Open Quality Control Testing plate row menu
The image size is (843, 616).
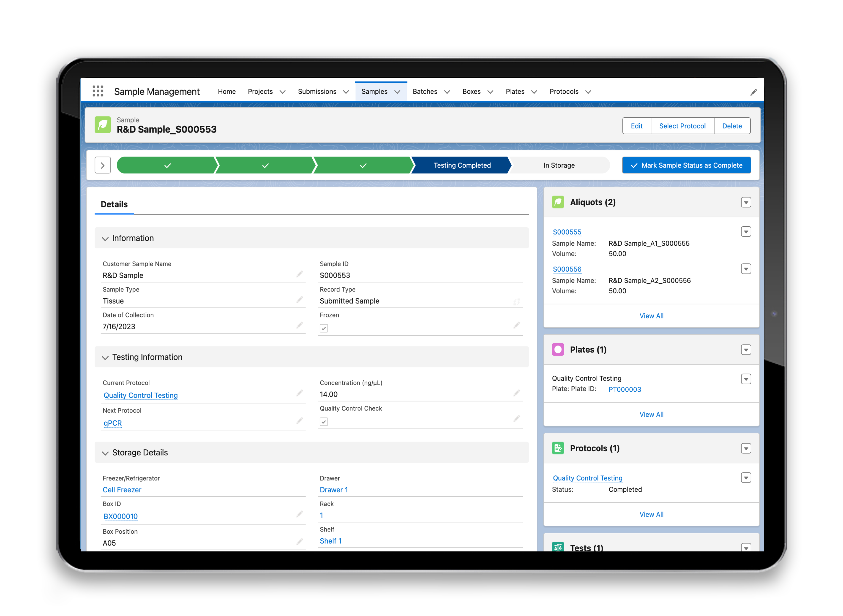click(746, 379)
